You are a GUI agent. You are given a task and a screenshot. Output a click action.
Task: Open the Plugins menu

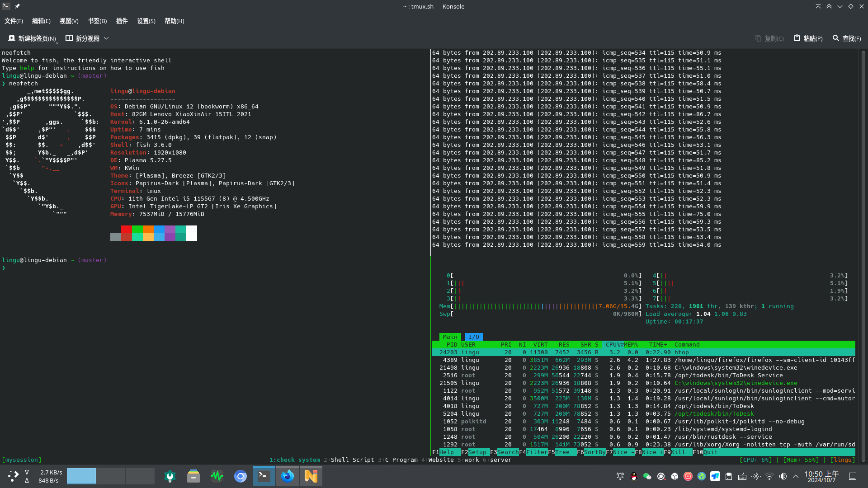coord(122,21)
